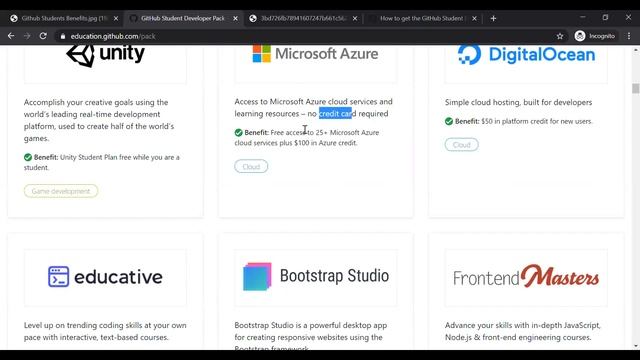This screenshot has width=640, height=360.
Task: Click 'cloud services plus $100 in Azure credit' text
Action: coord(296,143)
